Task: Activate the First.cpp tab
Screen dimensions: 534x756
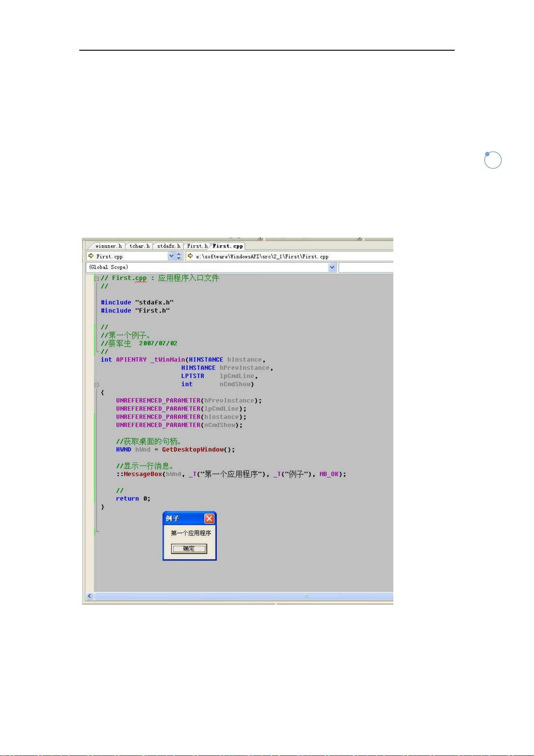Action: click(228, 246)
